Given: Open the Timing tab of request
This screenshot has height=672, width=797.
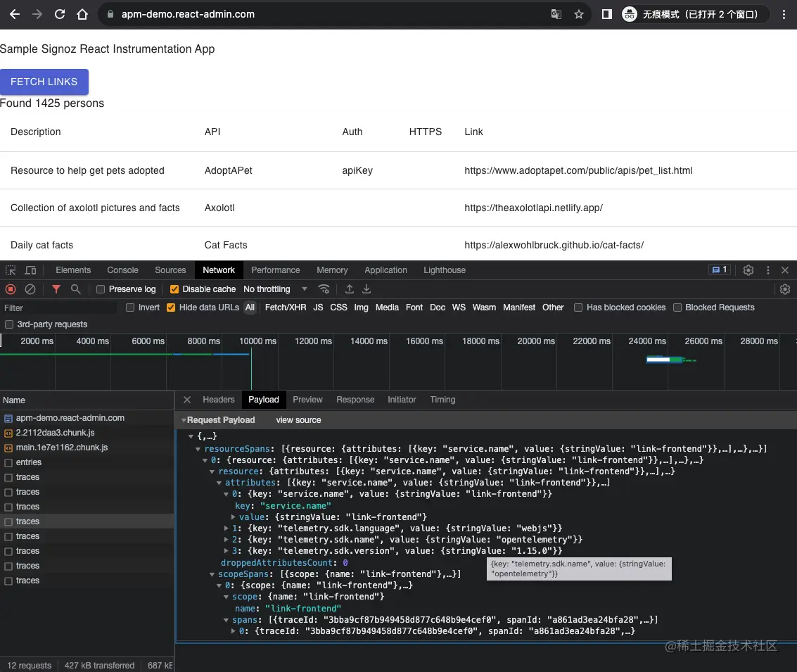Looking at the screenshot, I should click(x=442, y=400).
